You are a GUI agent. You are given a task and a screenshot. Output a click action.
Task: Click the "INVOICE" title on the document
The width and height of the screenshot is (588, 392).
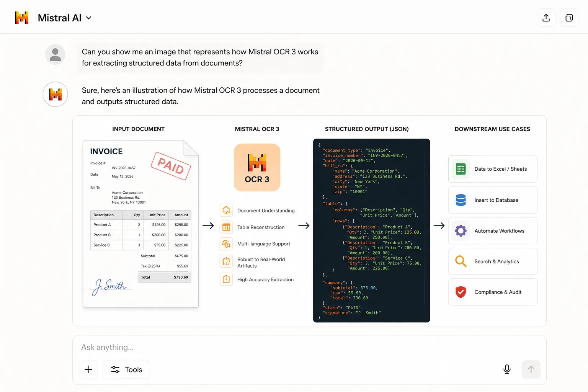(x=106, y=152)
